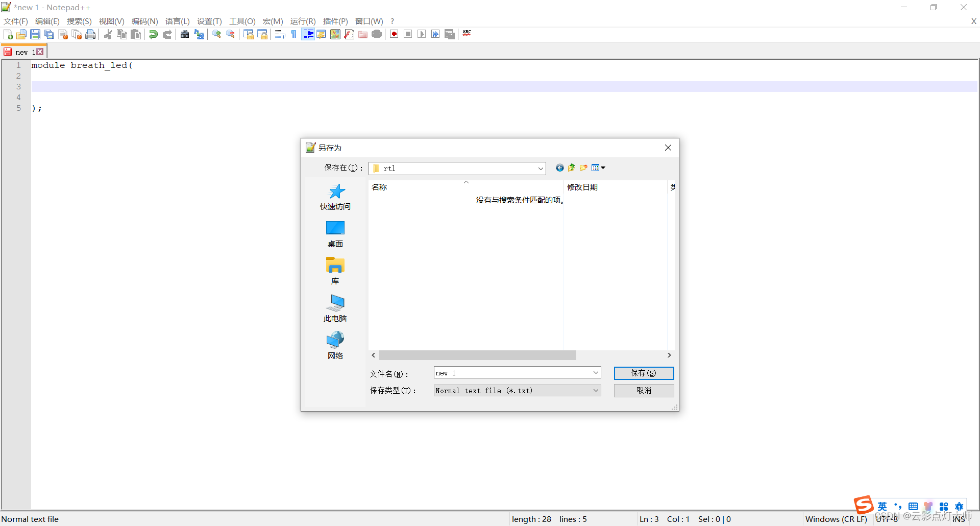Viewport: 980px width, 526px height.
Task: Show all characters with the pilcrow icon
Action: 294,34
